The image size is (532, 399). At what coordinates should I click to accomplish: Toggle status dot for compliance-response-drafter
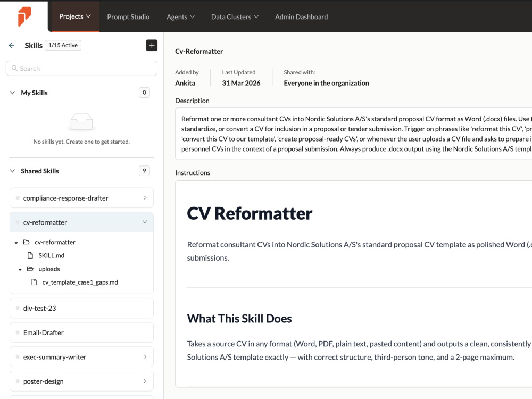(x=18, y=198)
